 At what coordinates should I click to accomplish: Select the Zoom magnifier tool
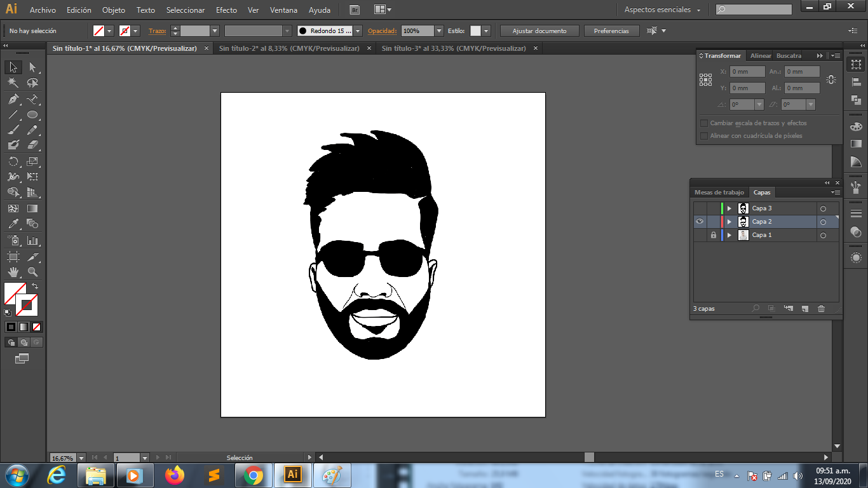point(32,272)
